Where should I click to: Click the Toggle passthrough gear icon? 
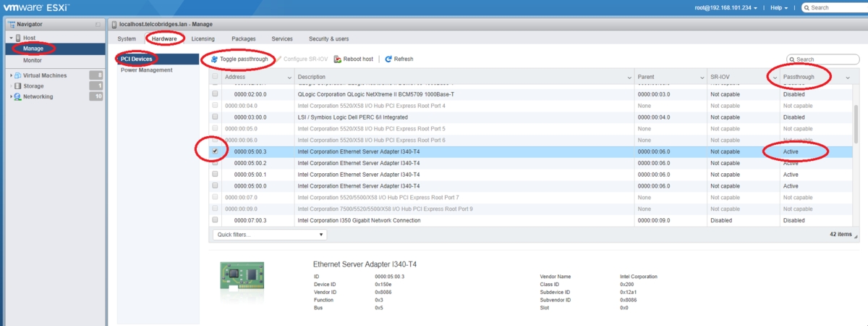click(x=214, y=59)
